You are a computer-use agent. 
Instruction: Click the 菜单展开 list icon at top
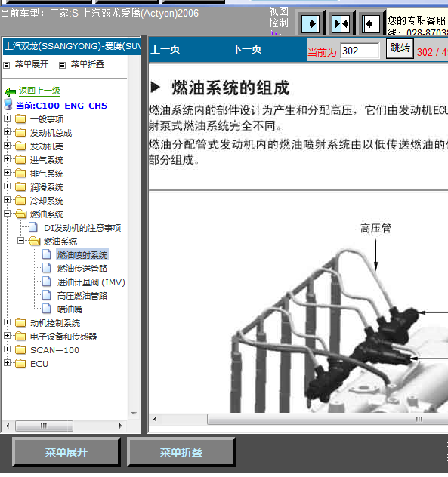click(6, 65)
